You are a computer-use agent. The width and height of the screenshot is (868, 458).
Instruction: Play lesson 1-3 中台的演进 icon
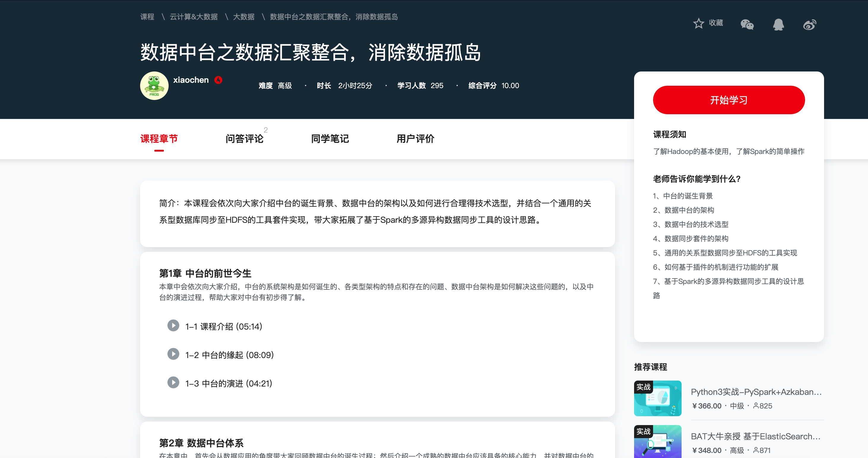point(173,383)
